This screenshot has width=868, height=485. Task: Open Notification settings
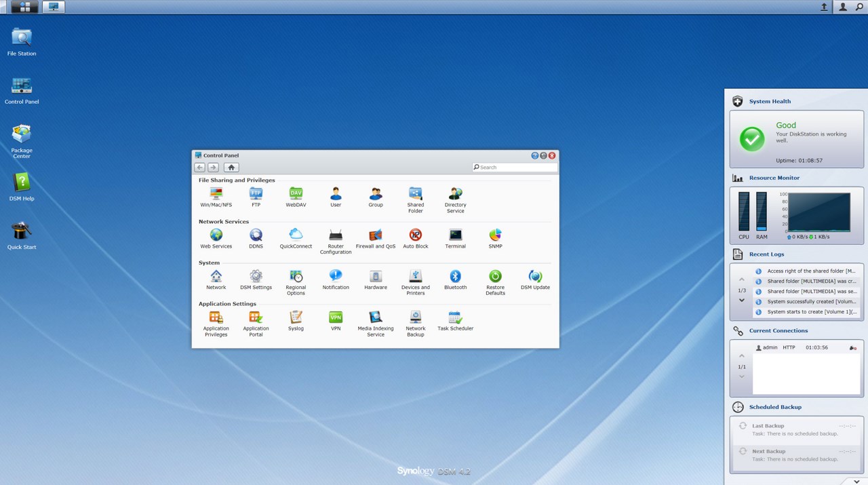336,279
